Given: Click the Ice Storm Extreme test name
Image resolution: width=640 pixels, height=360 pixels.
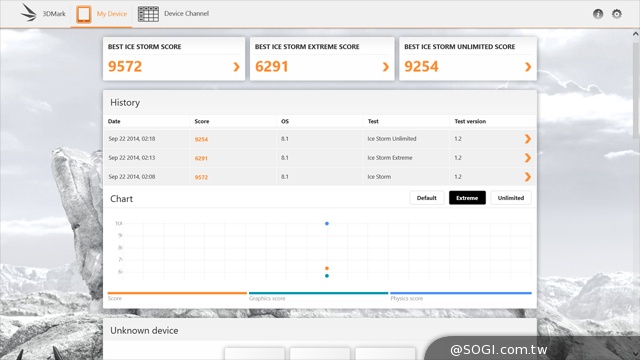Looking at the screenshot, I should click(390, 158).
